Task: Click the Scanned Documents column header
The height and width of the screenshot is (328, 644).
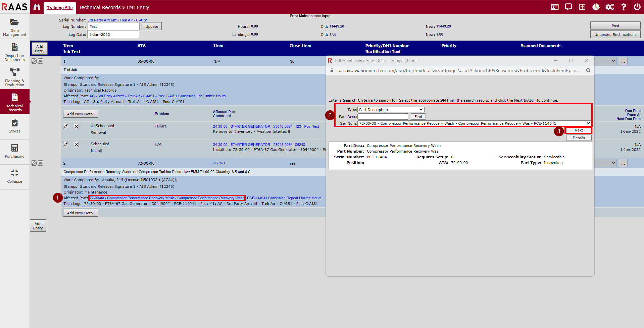Action: coord(541,46)
